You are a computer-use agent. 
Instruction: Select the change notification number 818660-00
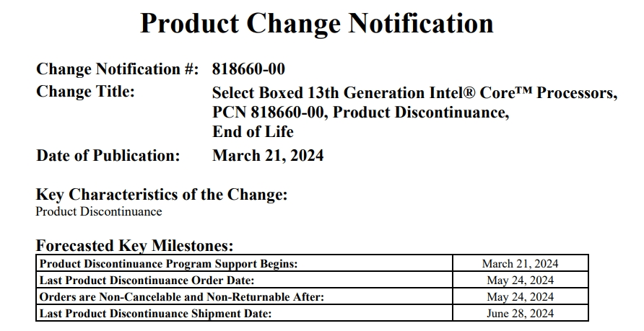pos(248,69)
